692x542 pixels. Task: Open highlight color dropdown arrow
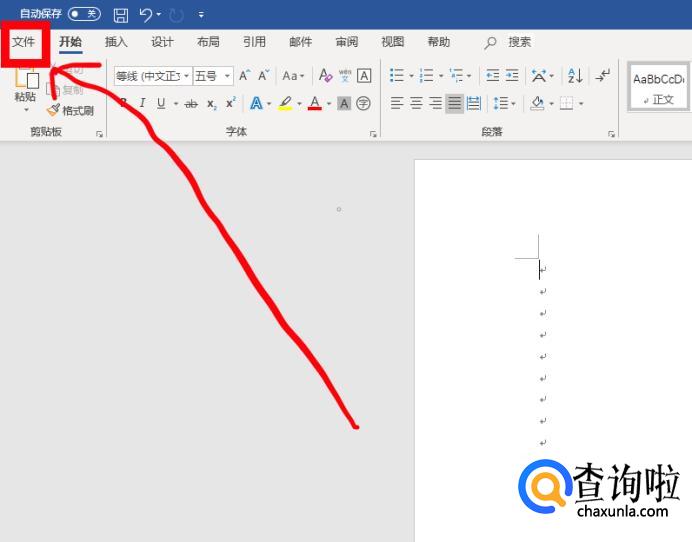click(299, 104)
